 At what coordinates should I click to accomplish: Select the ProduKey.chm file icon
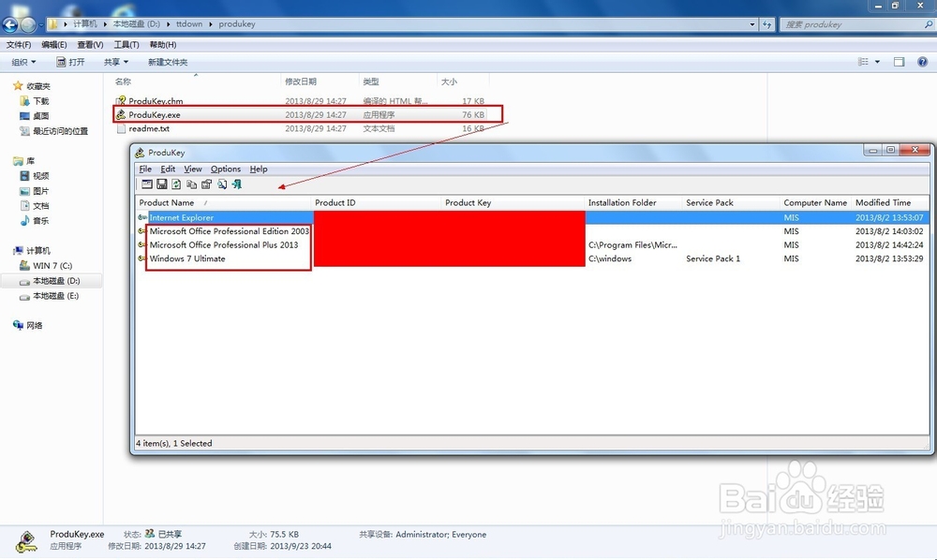121,101
